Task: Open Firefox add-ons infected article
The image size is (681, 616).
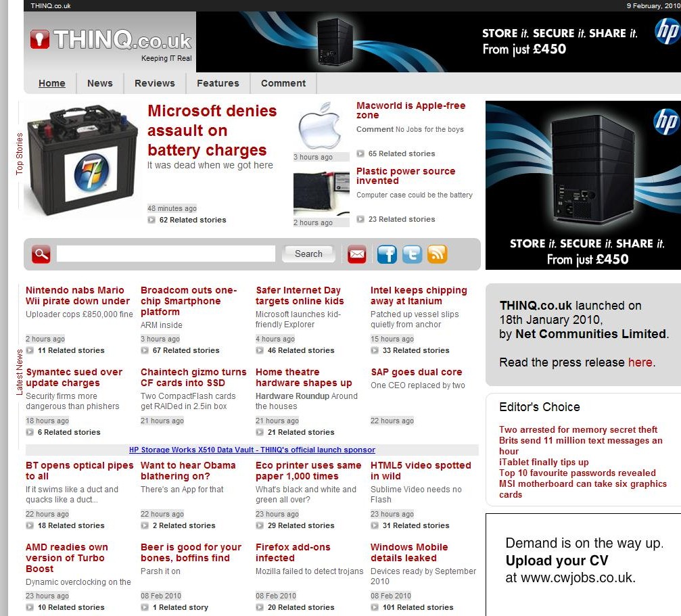Action: pos(293,552)
